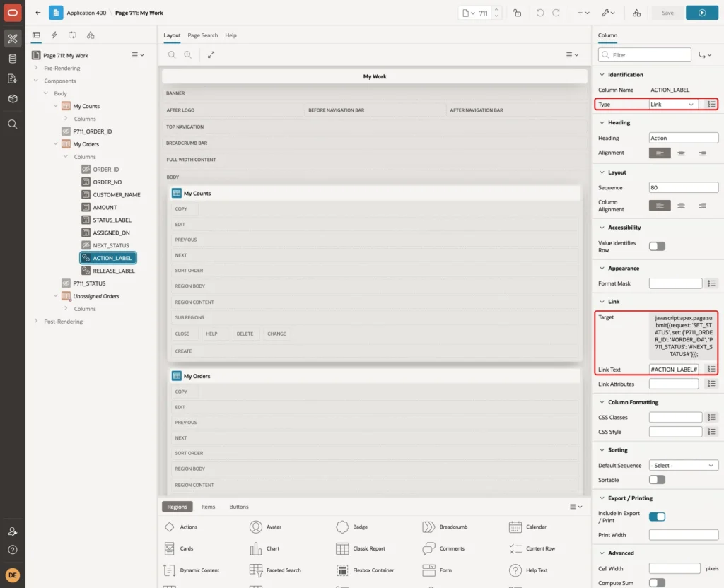Screen dimensions: 724x588
Task: Open Format Mask pick list icon
Action: point(711,283)
